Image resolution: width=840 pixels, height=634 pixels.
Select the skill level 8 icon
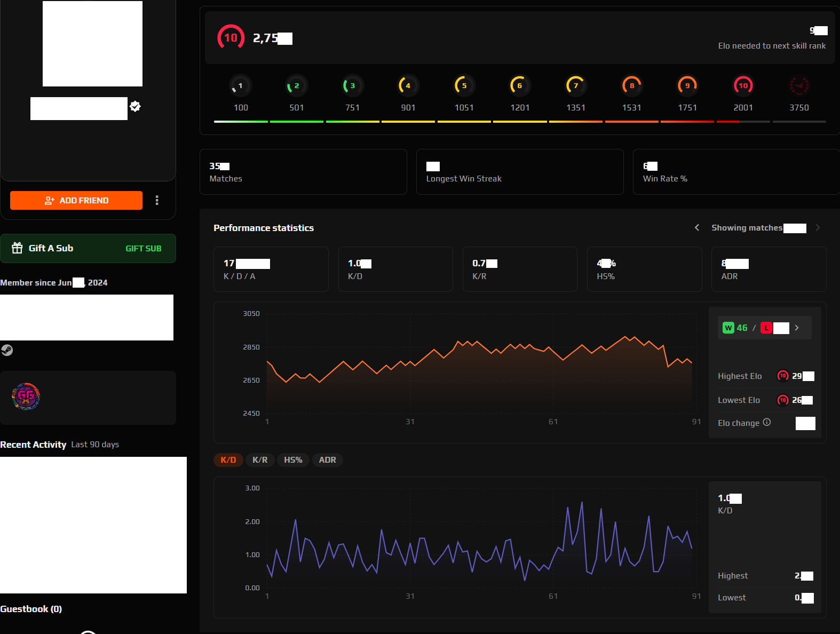(631, 85)
